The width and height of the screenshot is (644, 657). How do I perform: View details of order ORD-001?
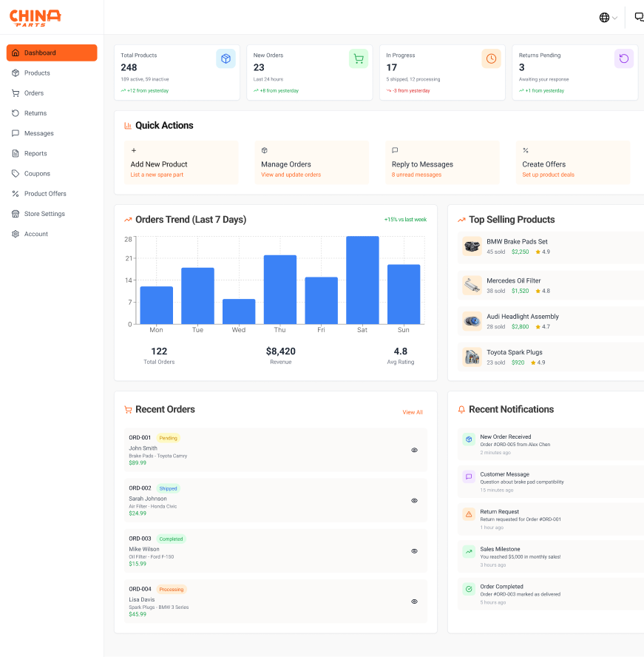414,450
